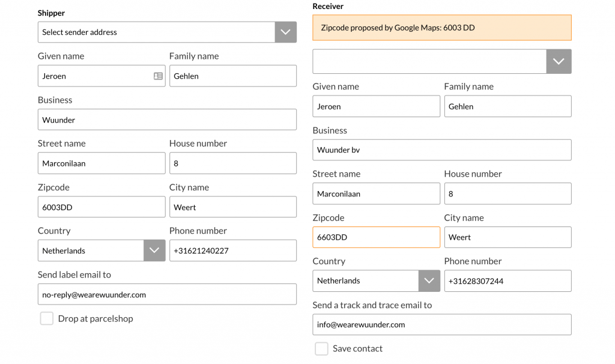Focus the Receiver Business field Wuunder bv
This screenshot has width=615, height=364.
point(442,150)
